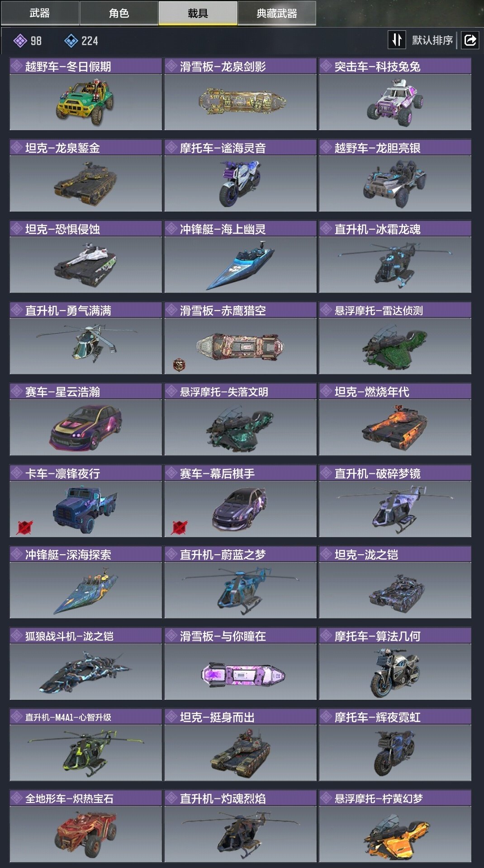
Task: Switch to the 武器 tab
Action: (40, 13)
